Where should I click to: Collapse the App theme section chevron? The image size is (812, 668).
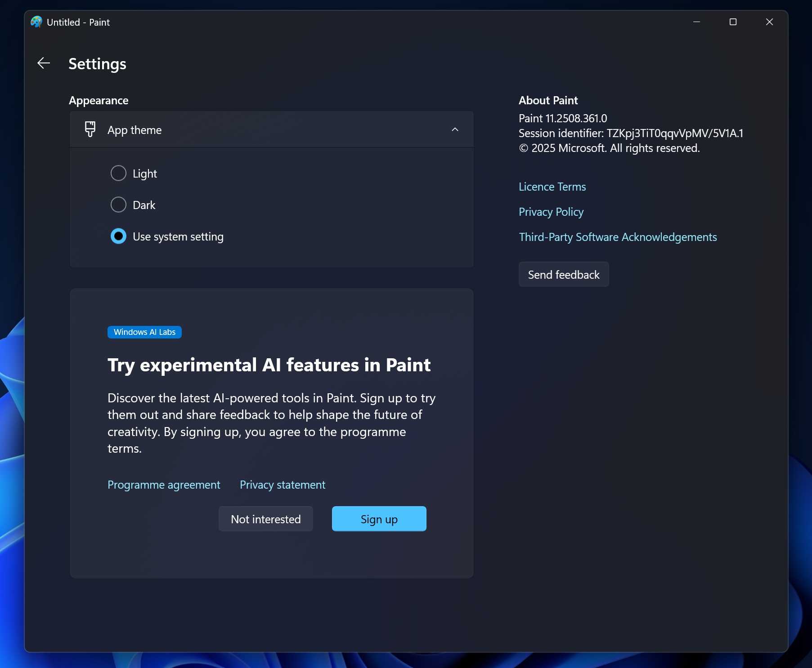[455, 130]
